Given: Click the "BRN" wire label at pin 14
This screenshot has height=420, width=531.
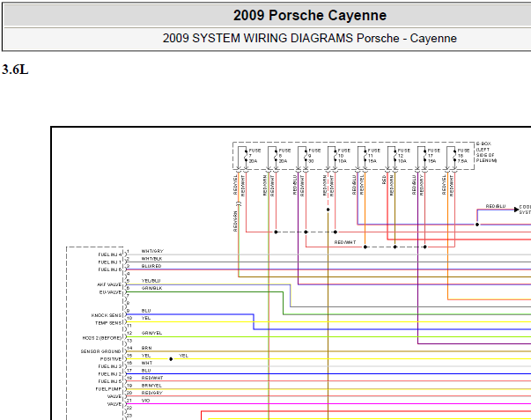Looking at the screenshot, I should point(147,348).
